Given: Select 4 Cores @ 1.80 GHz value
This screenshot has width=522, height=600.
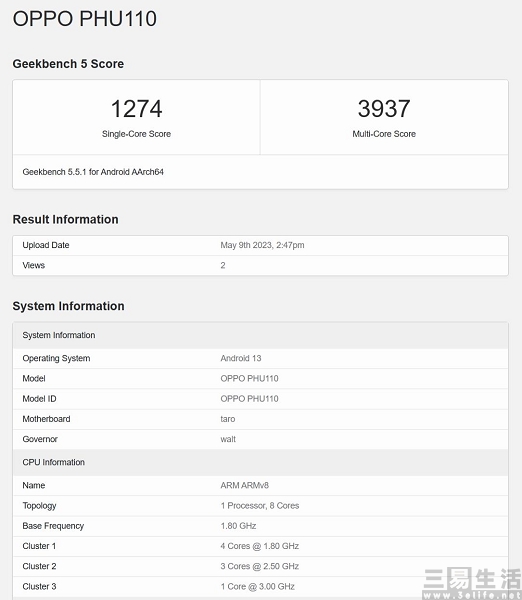Looking at the screenshot, I should pyautogui.click(x=259, y=546).
